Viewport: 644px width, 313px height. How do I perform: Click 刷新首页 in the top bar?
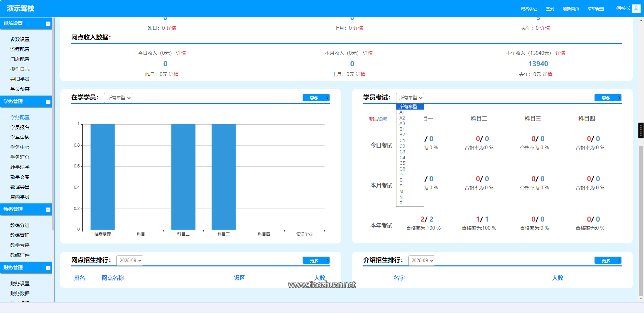point(571,9)
